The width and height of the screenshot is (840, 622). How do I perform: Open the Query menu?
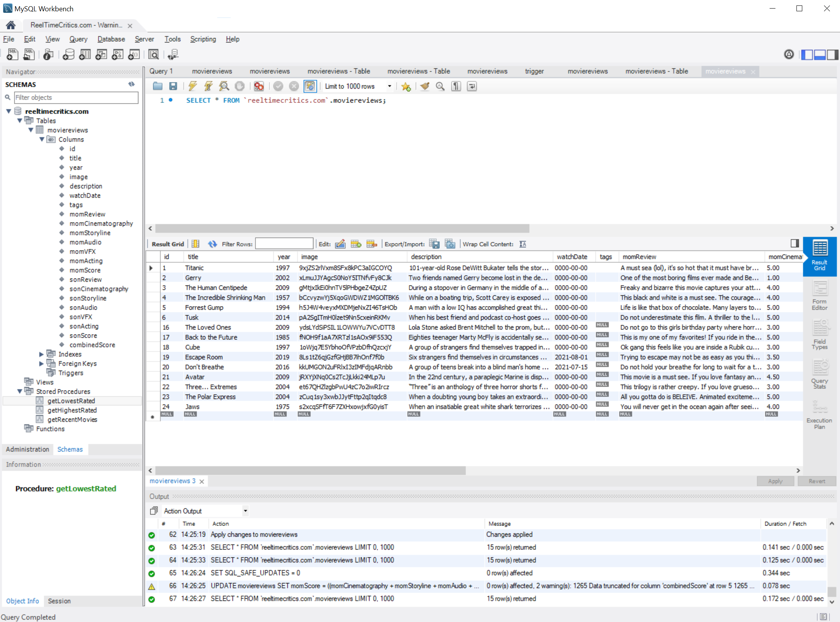click(x=79, y=39)
